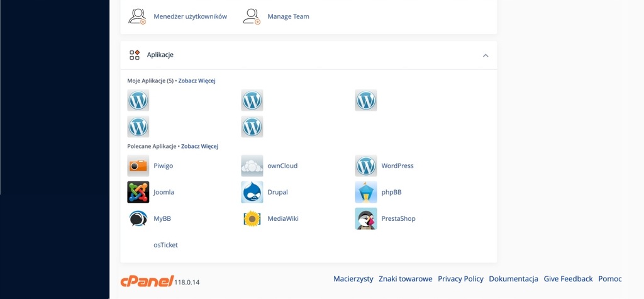Viewport: 644px width, 299px height.
Task: Click the Give Feedback footer link
Action: click(569, 279)
